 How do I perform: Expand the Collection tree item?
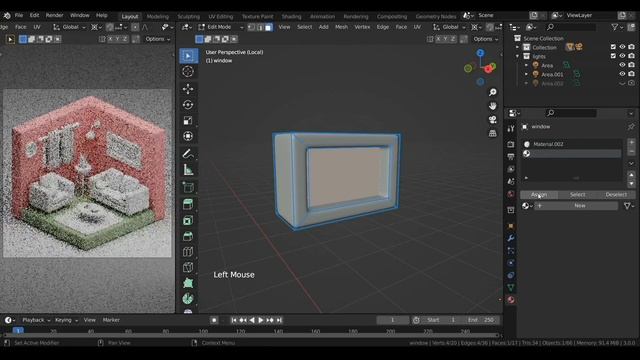[x=518, y=47]
